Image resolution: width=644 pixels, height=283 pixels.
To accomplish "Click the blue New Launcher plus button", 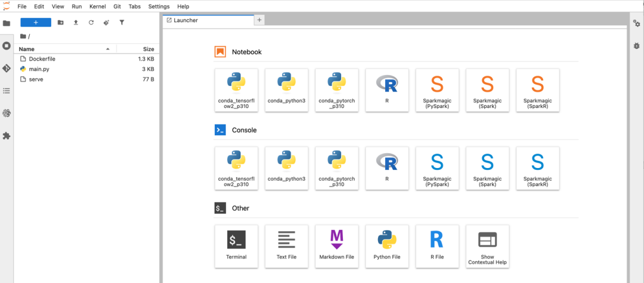I will (x=36, y=23).
